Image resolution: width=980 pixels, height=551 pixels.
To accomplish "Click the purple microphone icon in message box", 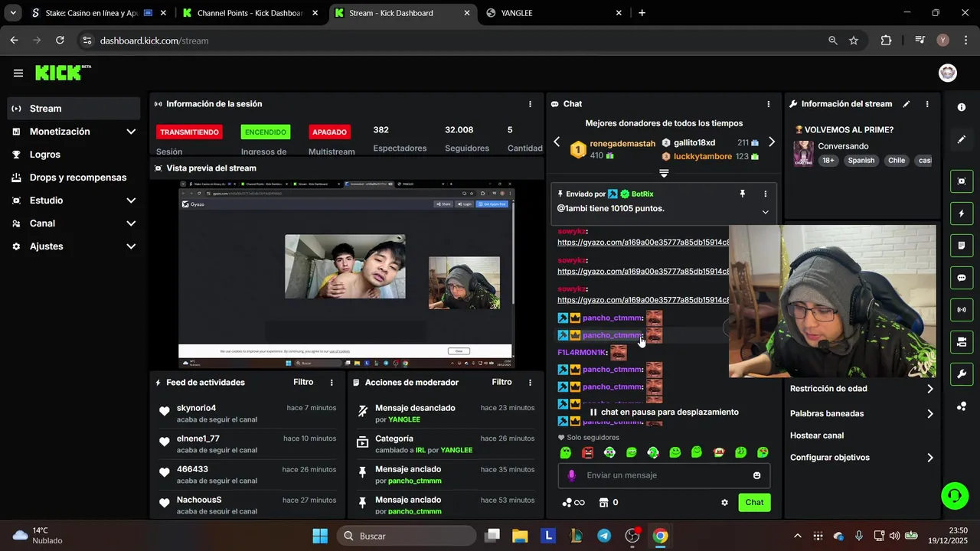I will (x=571, y=475).
